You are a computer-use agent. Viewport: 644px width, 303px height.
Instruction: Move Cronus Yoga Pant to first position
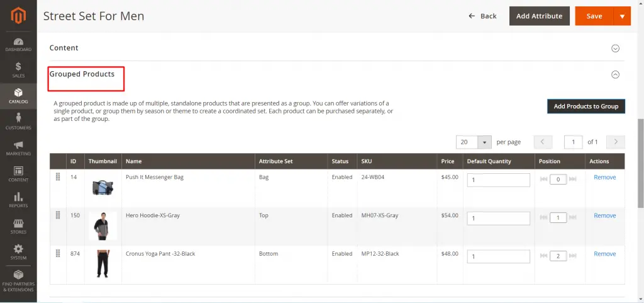pyautogui.click(x=544, y=256)
